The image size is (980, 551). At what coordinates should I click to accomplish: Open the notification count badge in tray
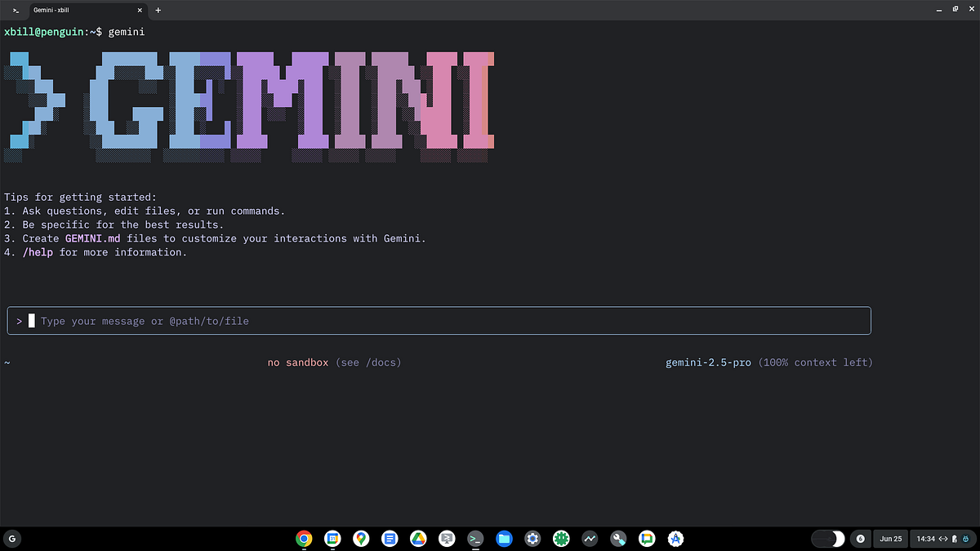coord(860,539)
